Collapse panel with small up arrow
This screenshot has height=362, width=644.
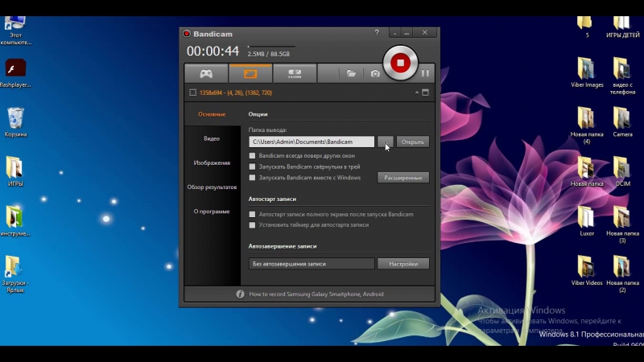pyautogui.click(x=417, y=93)
